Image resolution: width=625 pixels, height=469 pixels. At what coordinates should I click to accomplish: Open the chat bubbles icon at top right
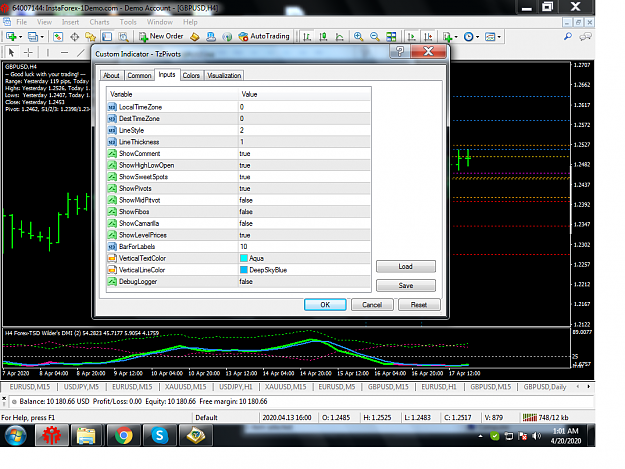(585, 37)
